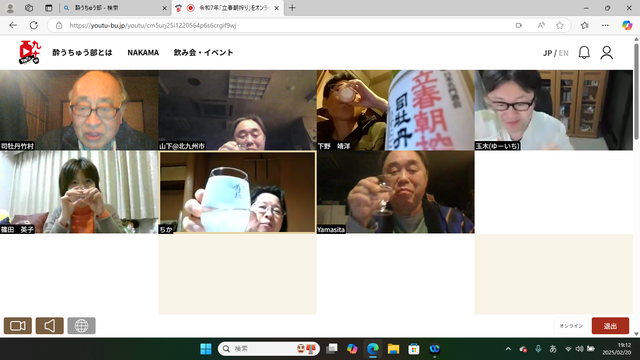The width and height of the screenshot is (640, 360).
Task: Select the ちか video tile
Action: [x=238, y=192]
